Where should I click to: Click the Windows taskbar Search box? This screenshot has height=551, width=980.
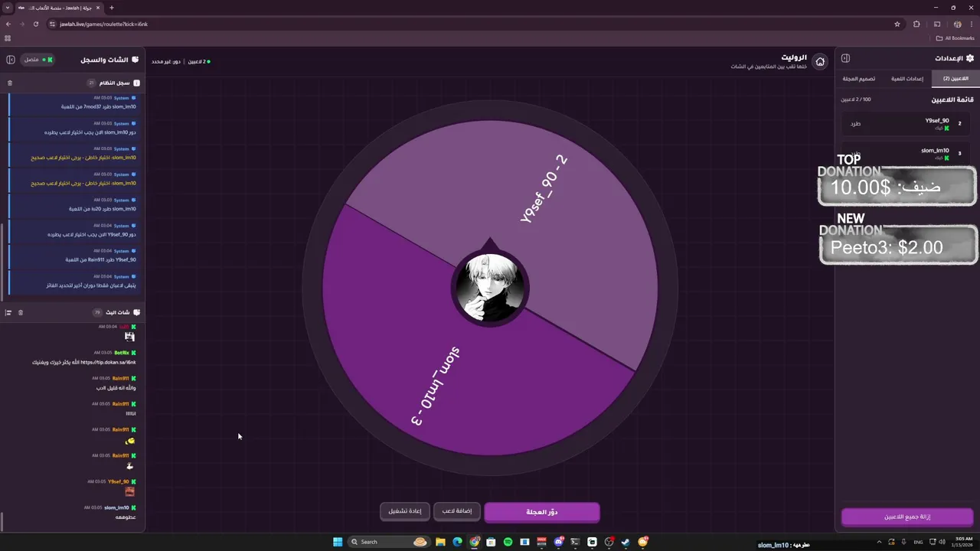389,542
